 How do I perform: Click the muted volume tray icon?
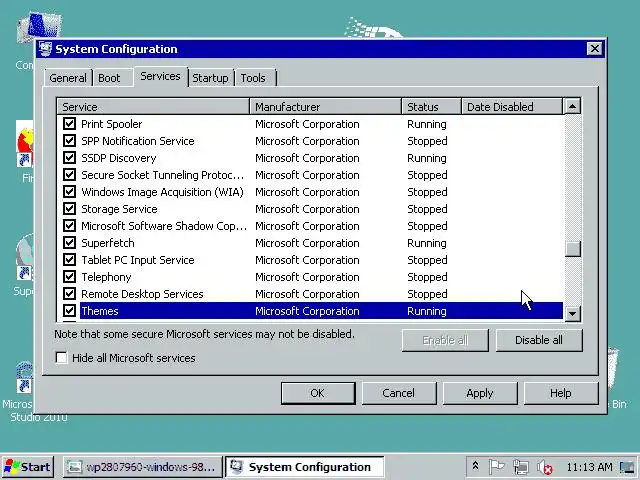(545, 467)
